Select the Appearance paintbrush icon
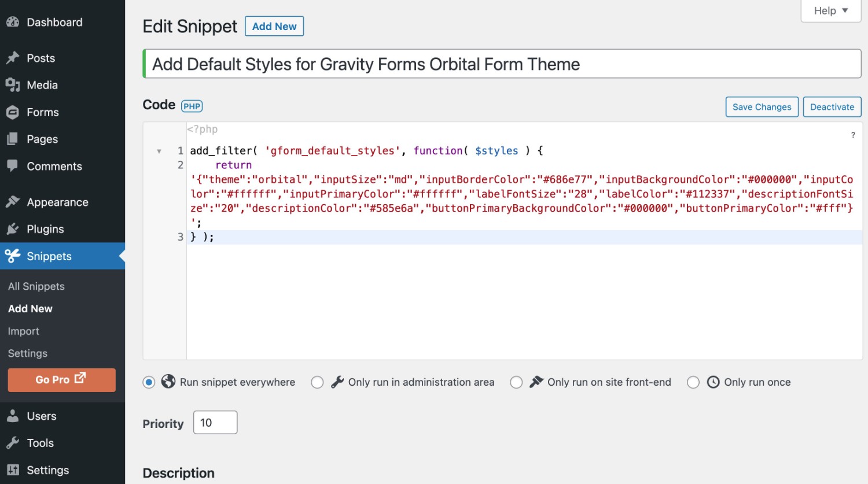The width and height of the screenshot is (868, 484). (x=13, y=202)
